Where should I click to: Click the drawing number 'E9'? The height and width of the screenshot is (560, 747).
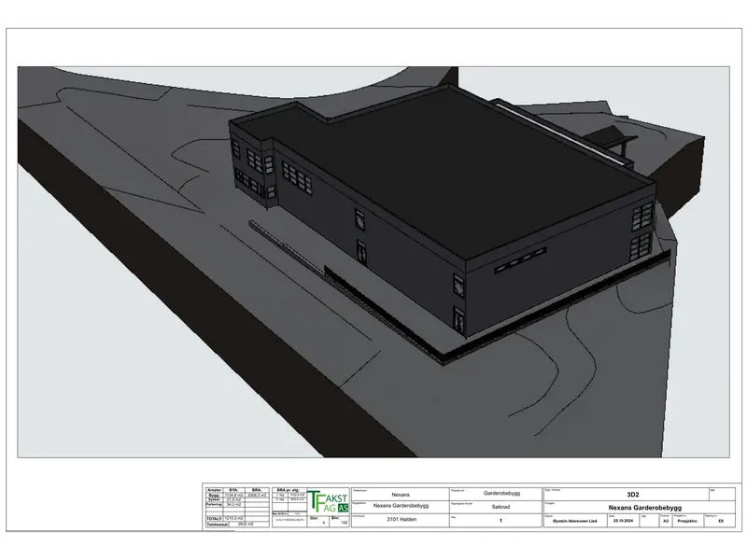[x=721, y=521]
